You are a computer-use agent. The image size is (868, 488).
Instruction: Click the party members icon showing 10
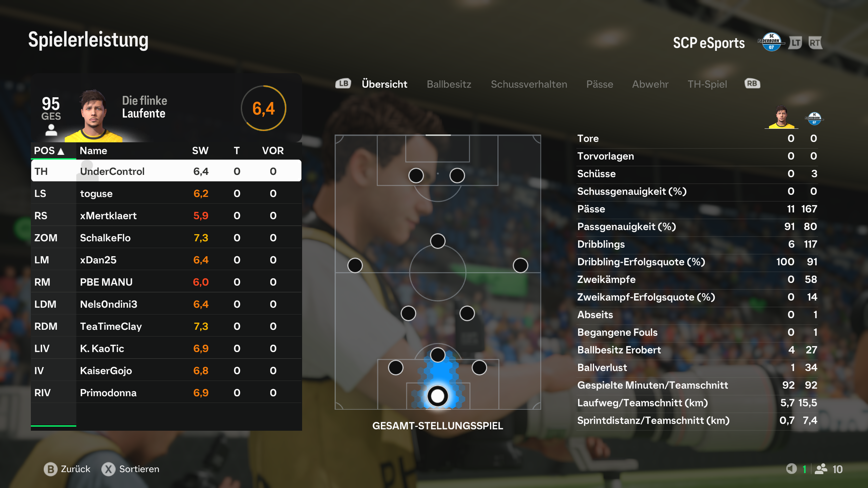(x=821, y=469)
